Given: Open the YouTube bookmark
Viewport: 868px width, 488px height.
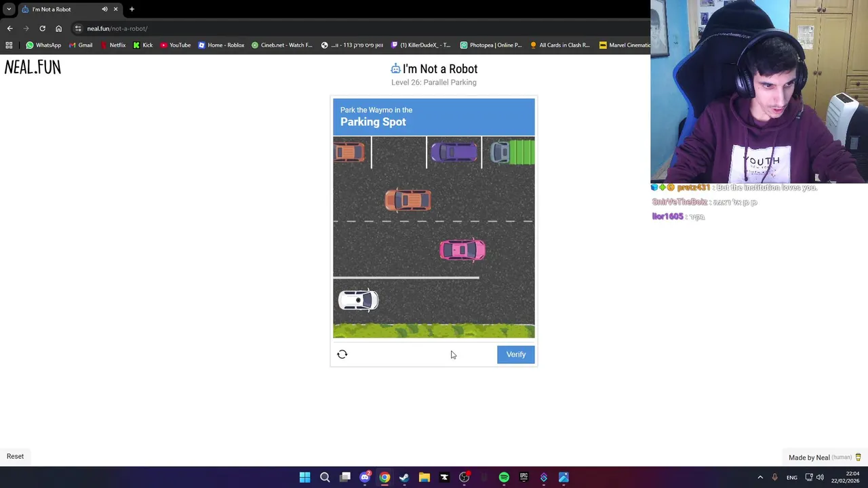Looking at the screenshot, I should click(175, 45).
